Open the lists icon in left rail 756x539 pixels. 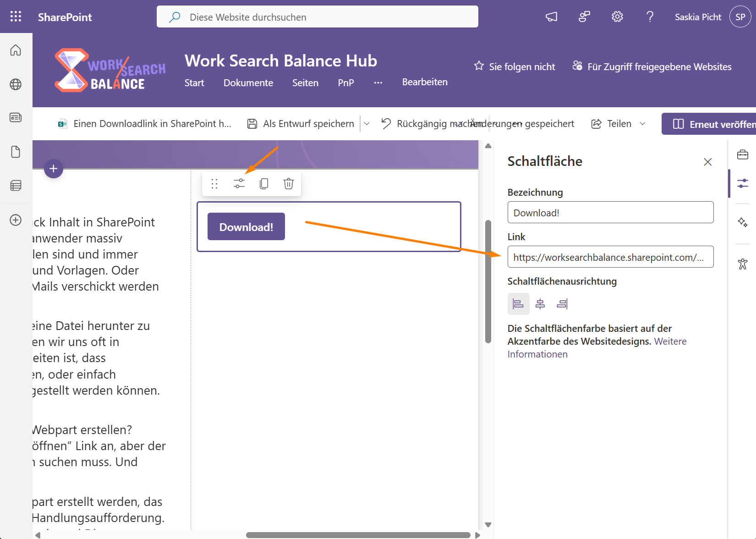(16, 186)
